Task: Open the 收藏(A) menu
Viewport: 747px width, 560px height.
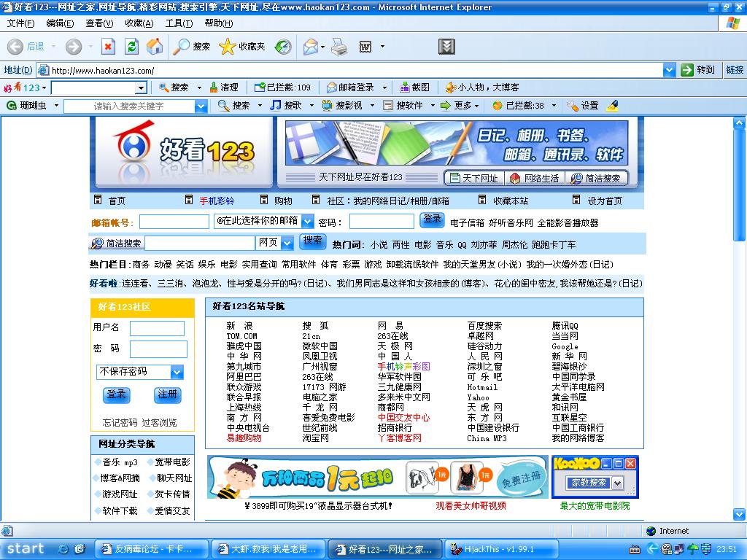Action: [139, 23]
